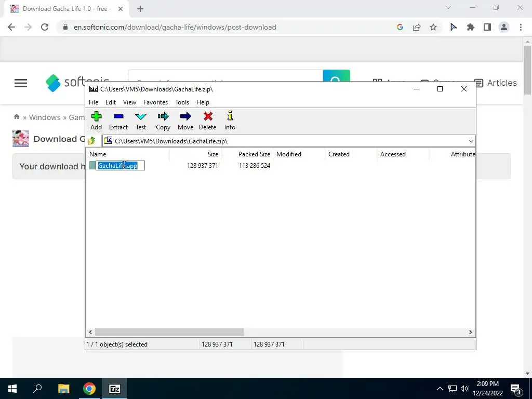
Task: Share this page from the address bar
Action: [x=417, y=27]
